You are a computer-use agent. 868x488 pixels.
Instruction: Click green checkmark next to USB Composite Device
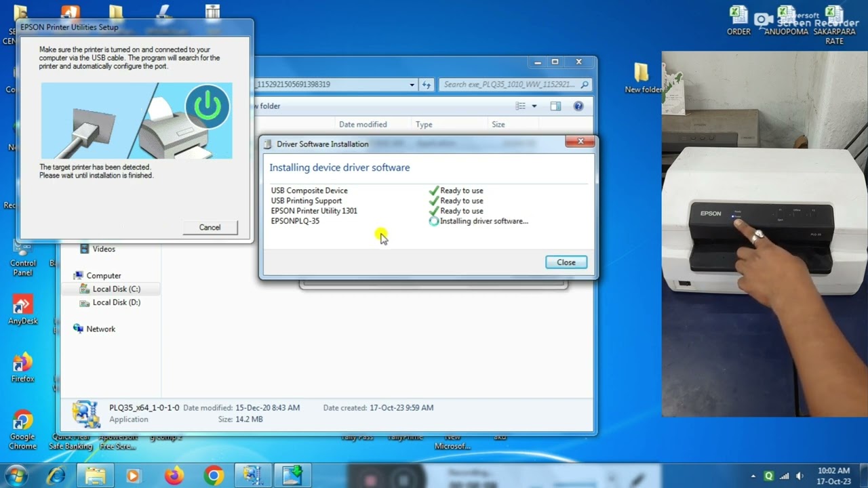[x=434, y=190]
